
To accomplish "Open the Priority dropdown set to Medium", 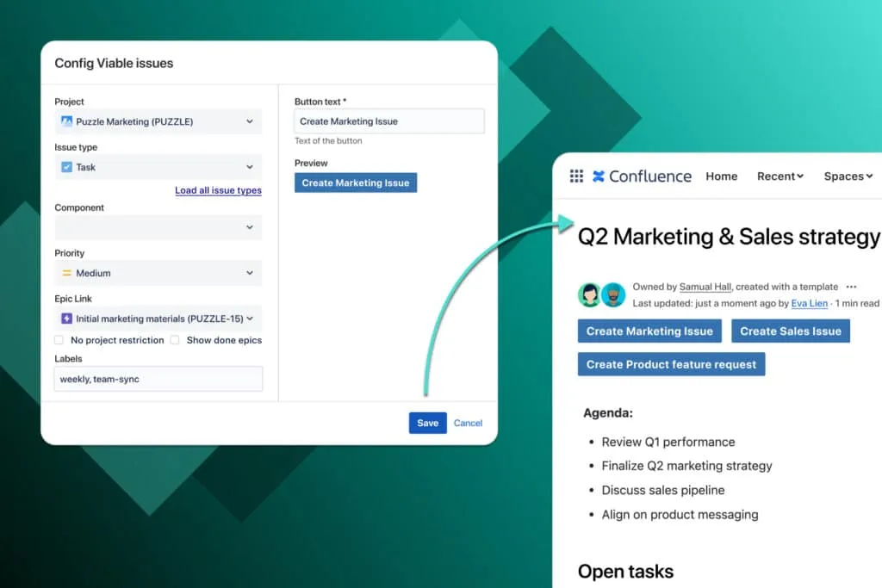I will 158,273.
